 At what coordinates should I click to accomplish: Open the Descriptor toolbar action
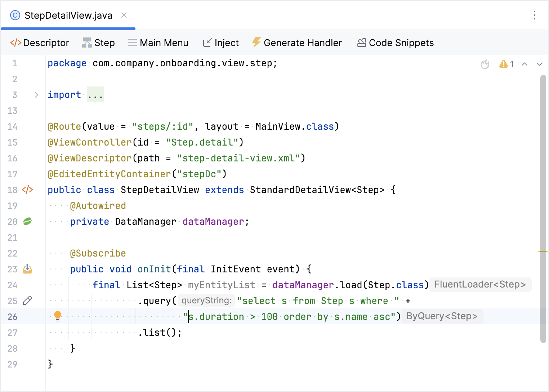tap(40, 43)
